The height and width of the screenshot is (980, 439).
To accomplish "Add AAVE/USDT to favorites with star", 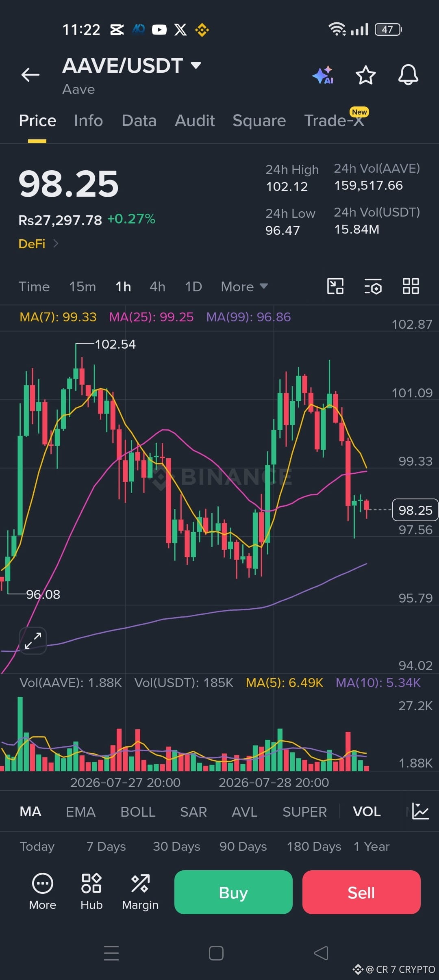I will (365, 75).
